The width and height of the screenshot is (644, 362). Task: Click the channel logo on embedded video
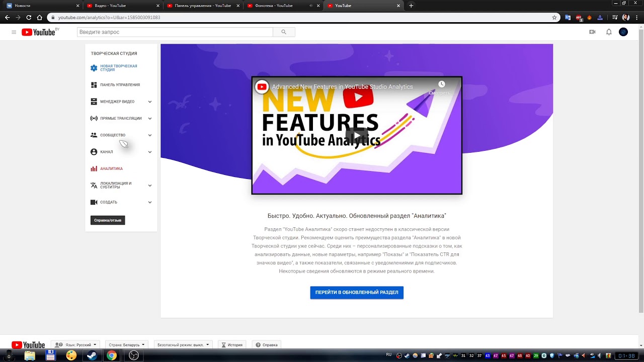click(262, 87)
